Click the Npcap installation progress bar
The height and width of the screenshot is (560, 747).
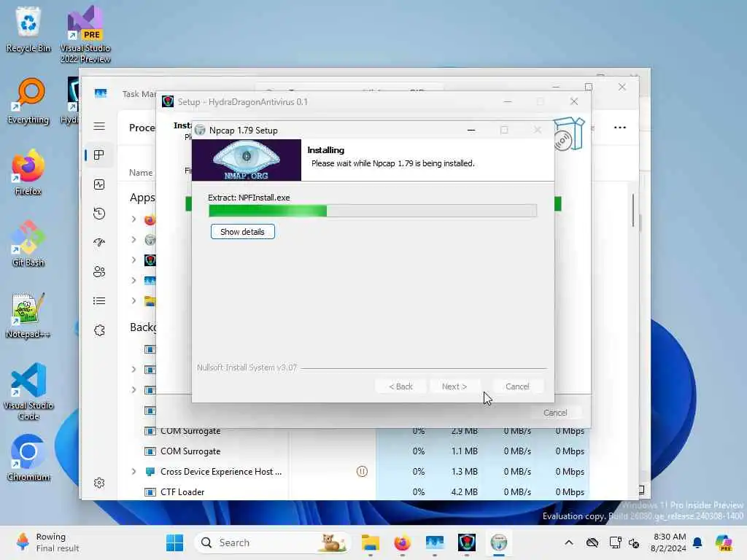click(373, 211)
